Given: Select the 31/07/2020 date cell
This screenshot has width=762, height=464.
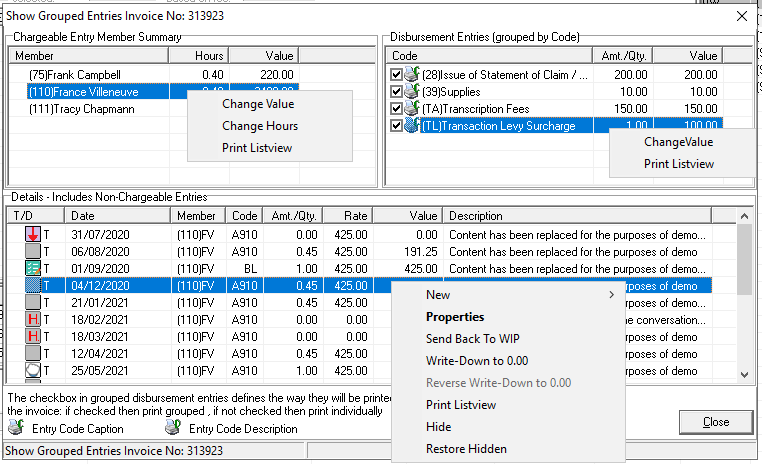Looking at the screenshot, I should click(x=101, y=235).
